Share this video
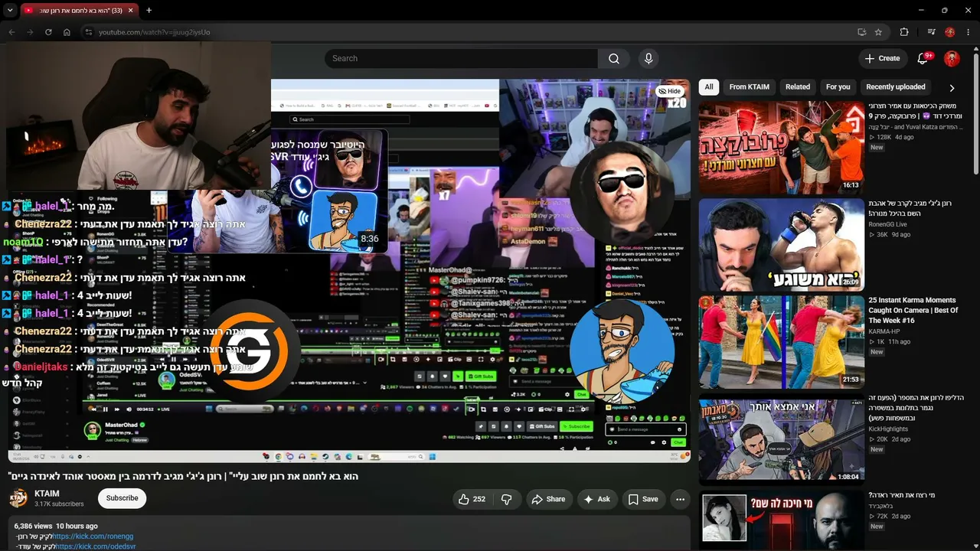 pyautogui.click(x=548, y=499)
